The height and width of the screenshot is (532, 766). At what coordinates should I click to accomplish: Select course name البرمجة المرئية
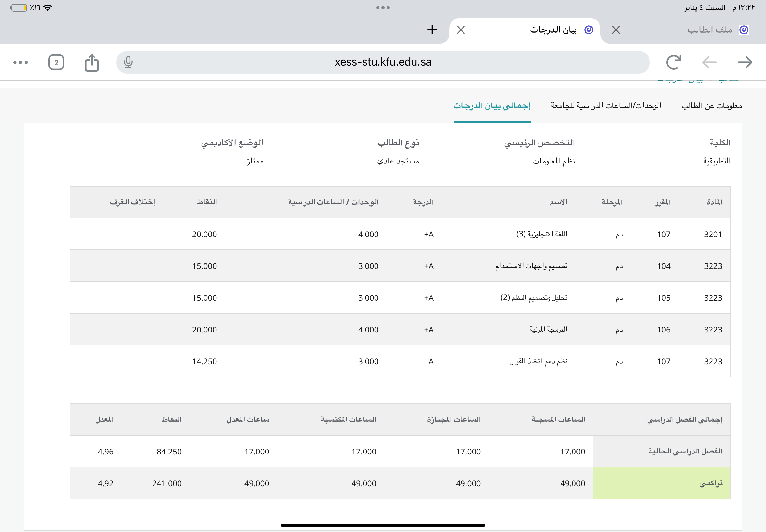[x=549, y=330]
